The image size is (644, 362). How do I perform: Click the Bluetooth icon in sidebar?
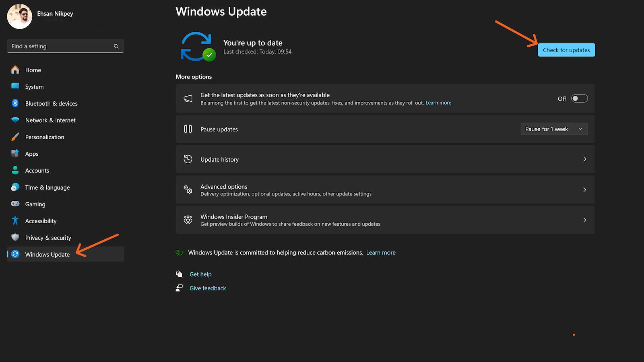tap(15, 103)
